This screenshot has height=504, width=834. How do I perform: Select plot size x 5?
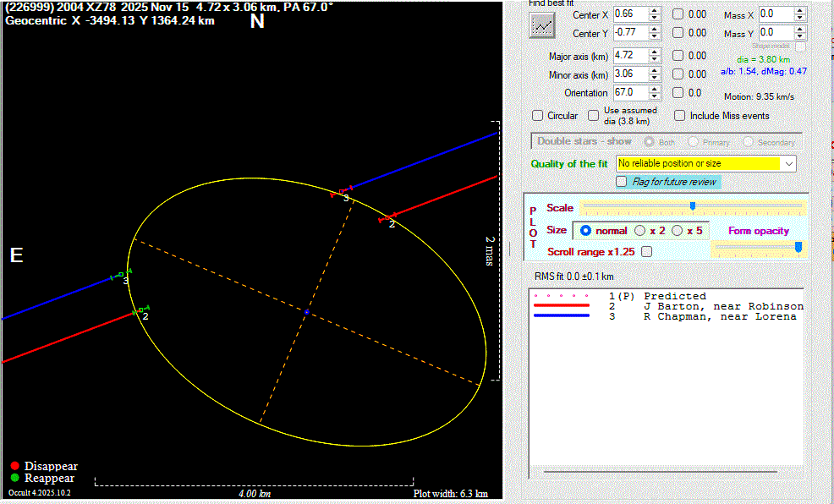pyautogui.click(x=678, y=230)
